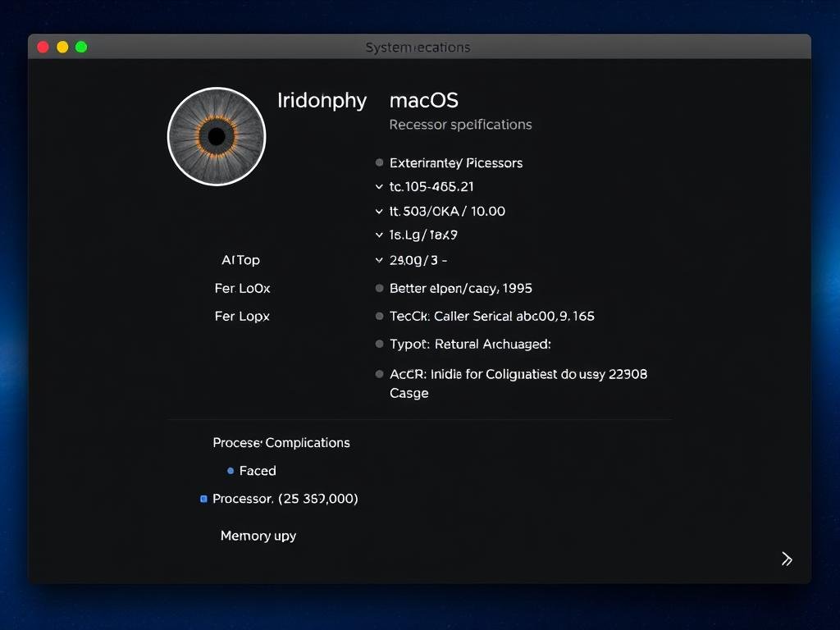
Task: Toggle the blue Processor checkbox square
Action: click(x=203, y=499)
